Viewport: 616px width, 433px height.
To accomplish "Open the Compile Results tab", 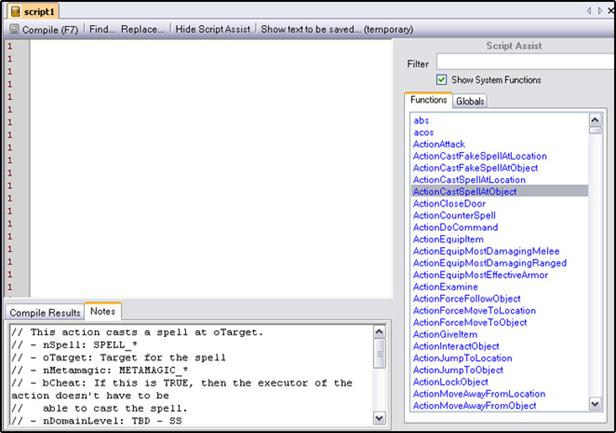I will [x=45, y=312].
